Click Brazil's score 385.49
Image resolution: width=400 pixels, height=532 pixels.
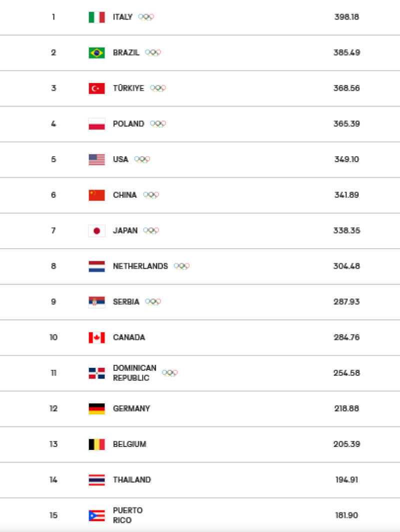tap(347, 53)
